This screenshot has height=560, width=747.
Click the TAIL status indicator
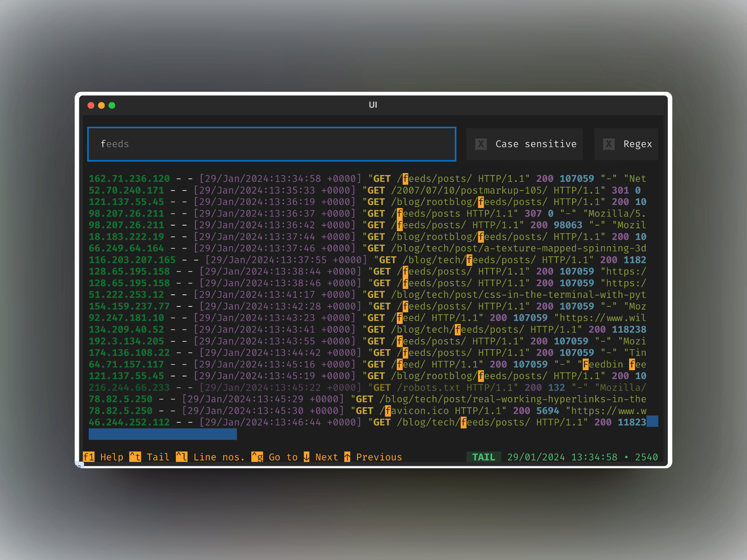[484, 457]
